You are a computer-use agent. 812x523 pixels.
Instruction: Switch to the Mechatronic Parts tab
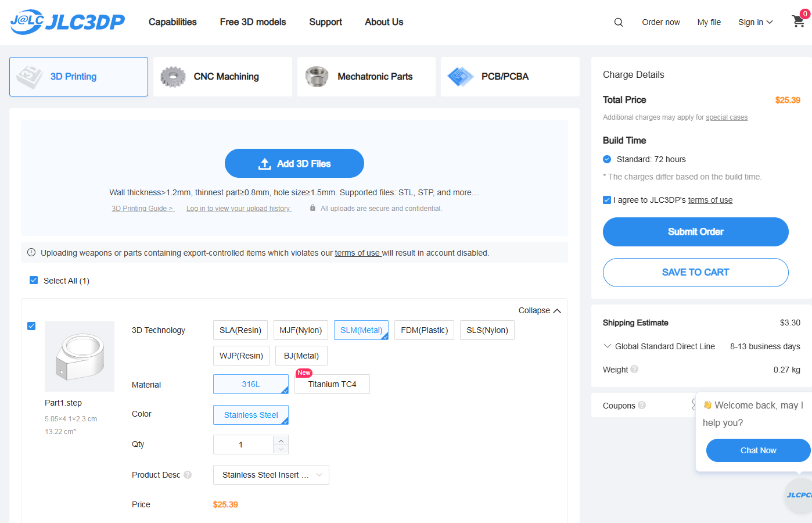tap(367, 77)
